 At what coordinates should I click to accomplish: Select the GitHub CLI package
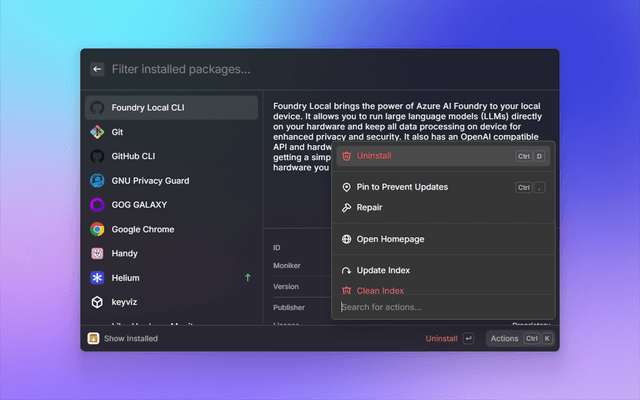coord(171,156)
